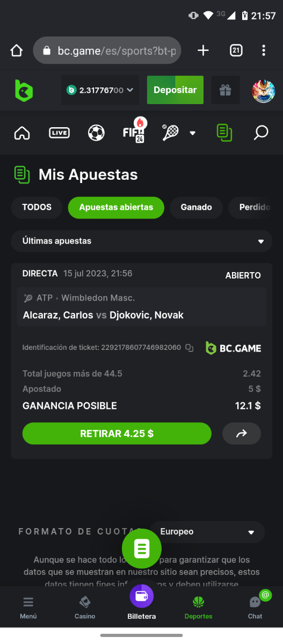Cash out with RETIRAR 4.25 $ button
Viewport: 283px width, 644px height.
[117, 434]
